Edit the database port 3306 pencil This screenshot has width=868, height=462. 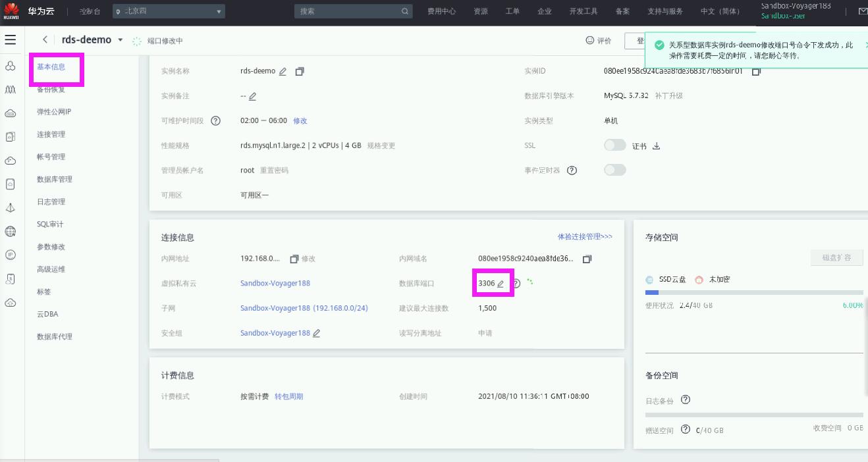501,284
